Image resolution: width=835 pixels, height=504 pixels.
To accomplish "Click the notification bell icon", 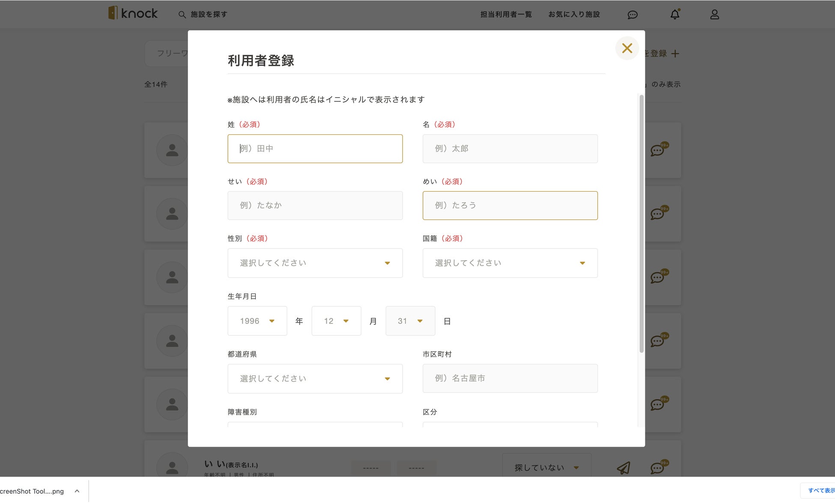I will (x=675, y=15).
